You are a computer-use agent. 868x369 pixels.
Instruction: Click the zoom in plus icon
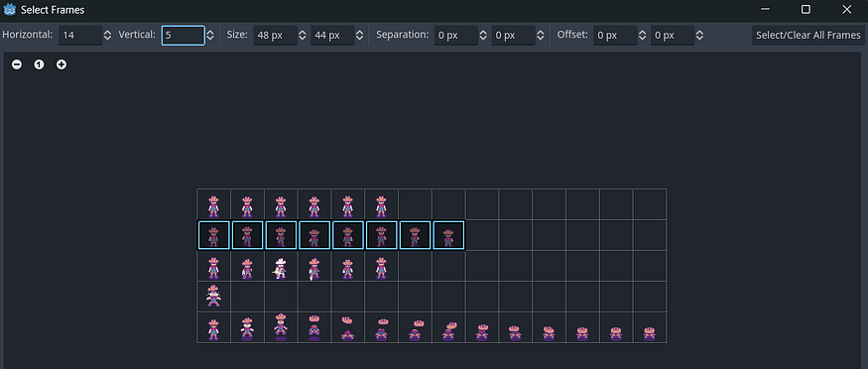point(62,64)
